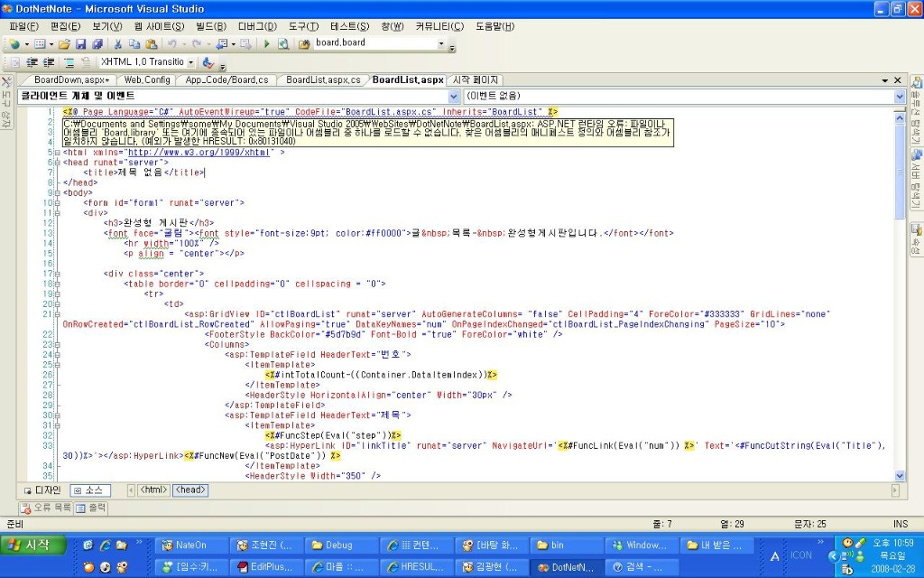924x578 pixels.
Task: Switch to the Web.Config tab
Action: [146, 79]
